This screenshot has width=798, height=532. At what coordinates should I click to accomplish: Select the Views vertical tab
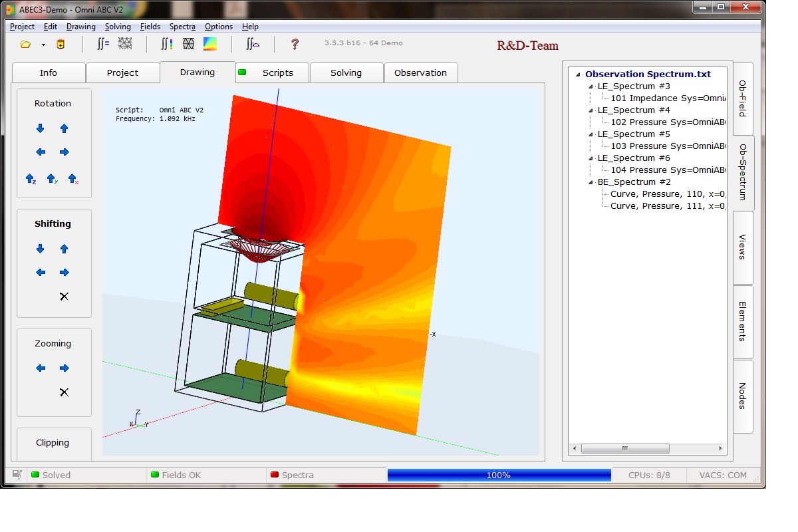(x=743, y=247)
